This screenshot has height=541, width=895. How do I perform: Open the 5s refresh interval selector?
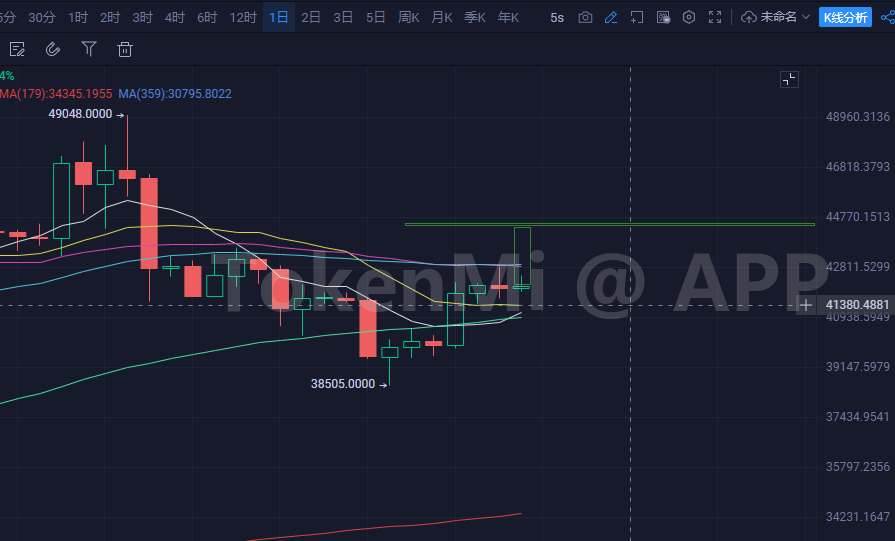(x=557, y=17)
